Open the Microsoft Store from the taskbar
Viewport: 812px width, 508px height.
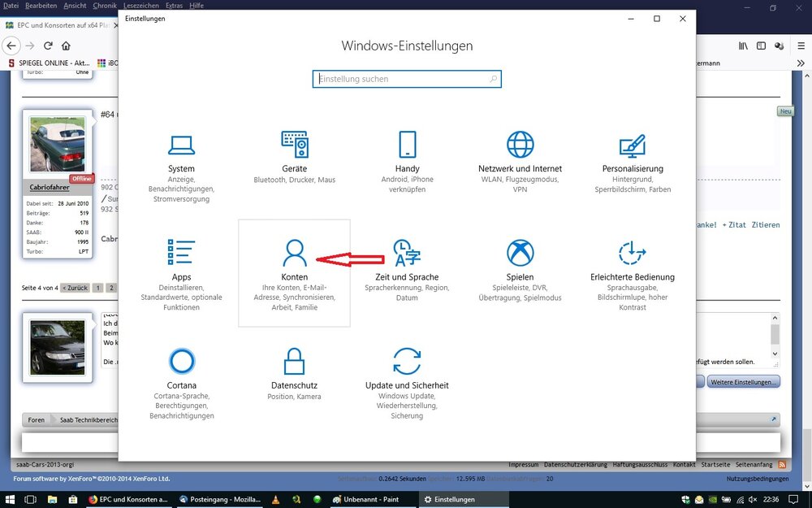[72, 499]
